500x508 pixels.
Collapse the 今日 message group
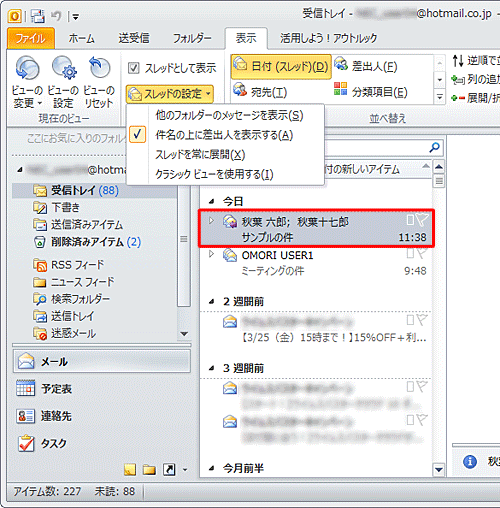pyautogui.click(x=211, y=201)
